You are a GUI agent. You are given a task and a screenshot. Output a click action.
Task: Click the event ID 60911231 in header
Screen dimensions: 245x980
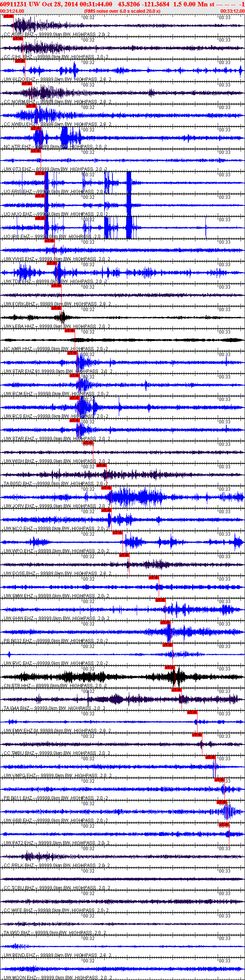[x=13, y=4]
